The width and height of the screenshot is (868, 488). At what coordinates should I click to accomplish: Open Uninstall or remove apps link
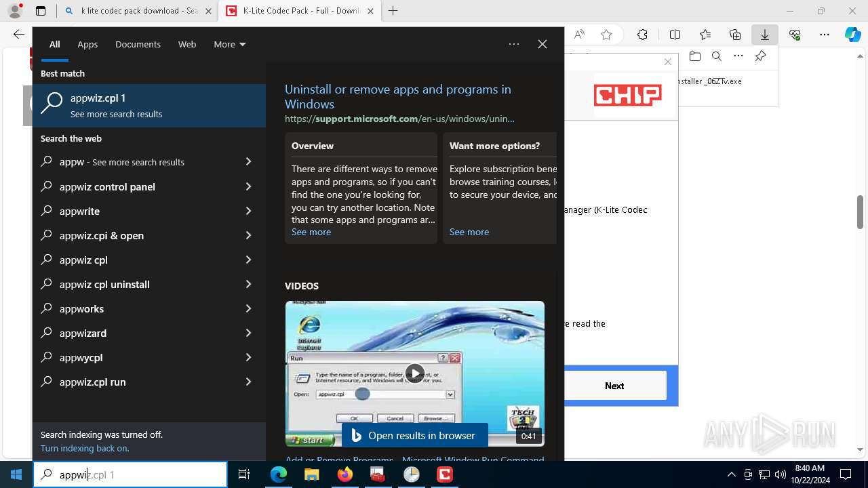coord(397,96)
